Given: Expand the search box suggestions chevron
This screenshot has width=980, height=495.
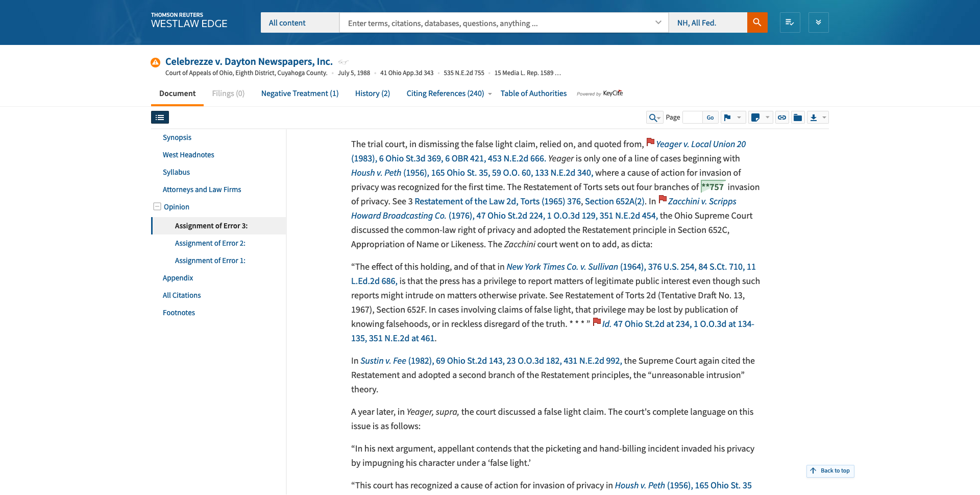Looking at the screenshot, I should 658,22.
